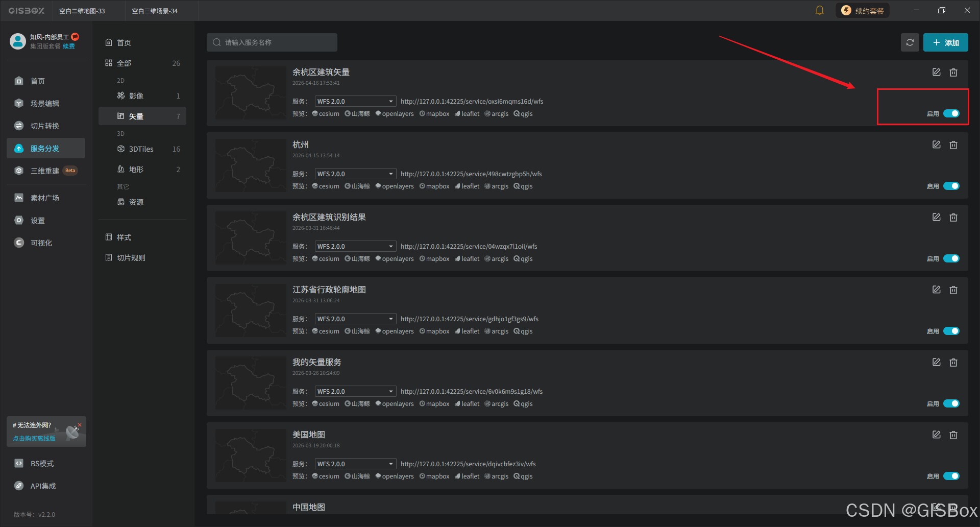Disable the 余杭区建筑矢量 service toggle
Image resolution: width=980 pixels, height=527 pixels.
(951, 113)
